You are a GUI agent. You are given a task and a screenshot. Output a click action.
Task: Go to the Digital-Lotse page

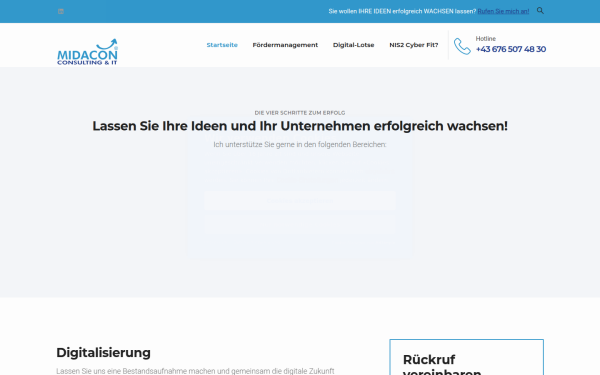[354, 45]
